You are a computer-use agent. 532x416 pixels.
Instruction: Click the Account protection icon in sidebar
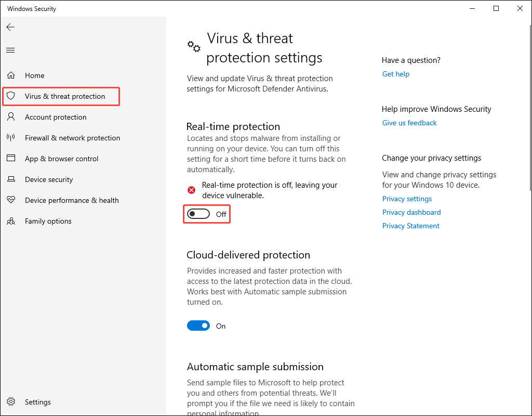[x=11, y=117]
